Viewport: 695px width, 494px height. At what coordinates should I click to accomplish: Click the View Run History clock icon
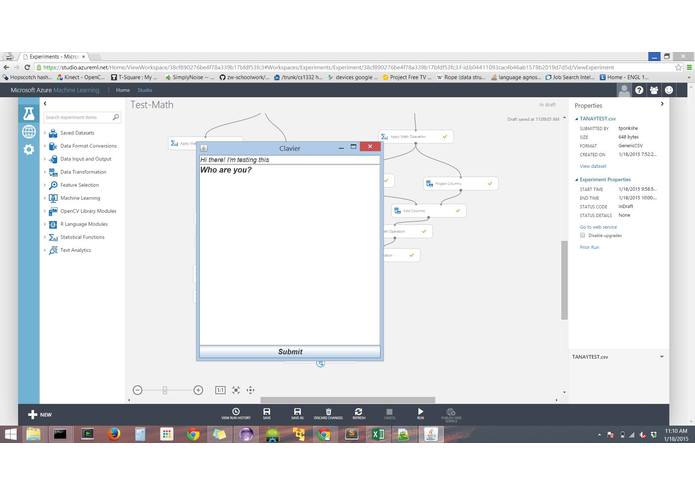(236, 412)
